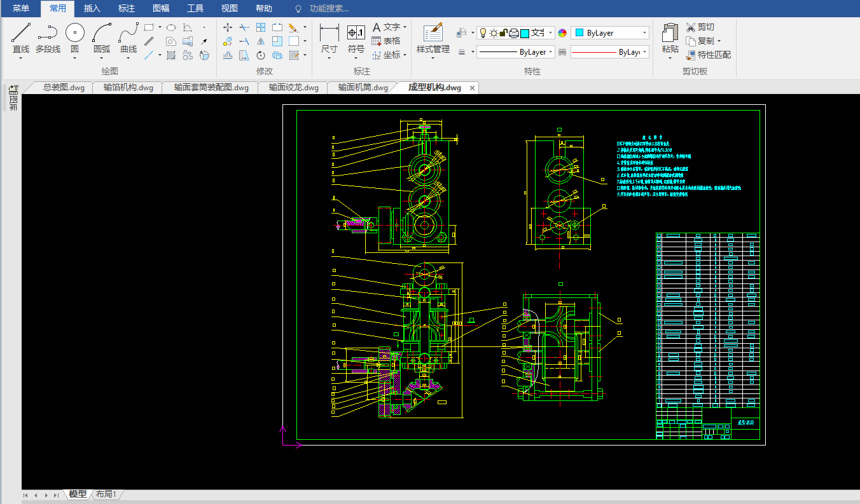This screenshot has height=504, width=860.
Task: Open the rainbow color wheel picker
Action: [562, 33]
